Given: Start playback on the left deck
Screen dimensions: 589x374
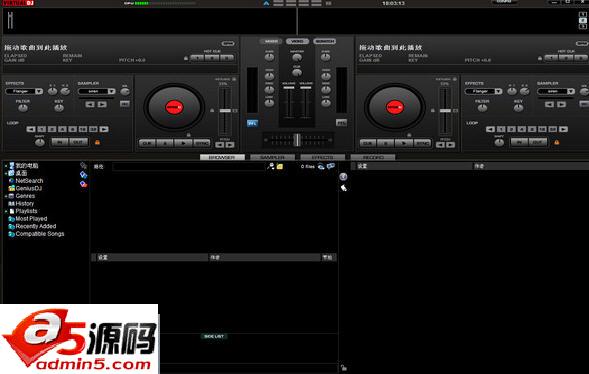Looking at the screenshot, I should point(184,143).
